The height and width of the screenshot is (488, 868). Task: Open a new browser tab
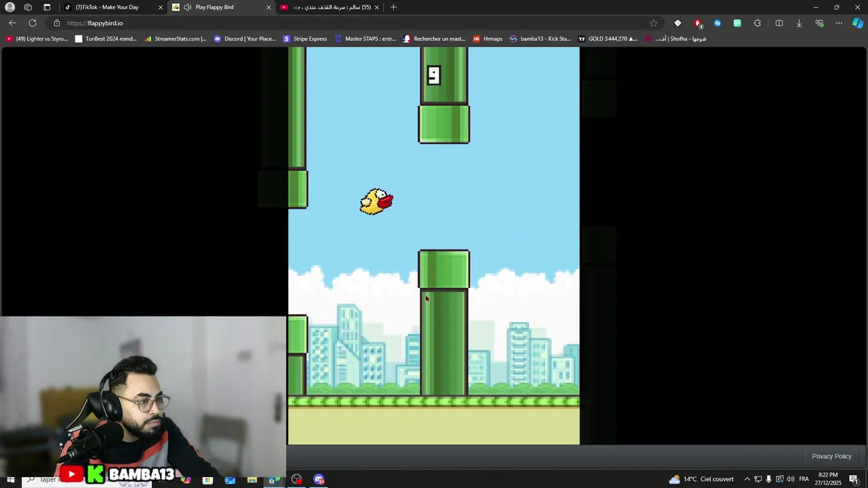[x=393, y=7]
